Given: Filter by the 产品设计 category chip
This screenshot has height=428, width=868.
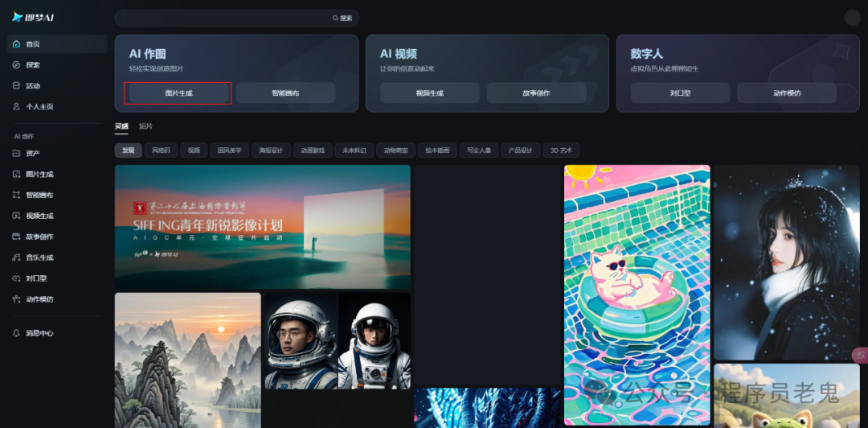Looking at the screenshot, I should tap(520, 150).
